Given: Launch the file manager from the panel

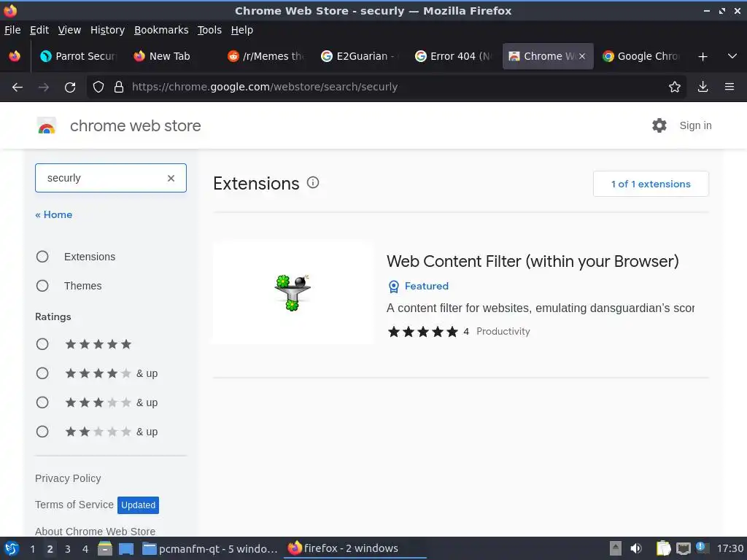Looking at the screenshot, I should point(105,548).
